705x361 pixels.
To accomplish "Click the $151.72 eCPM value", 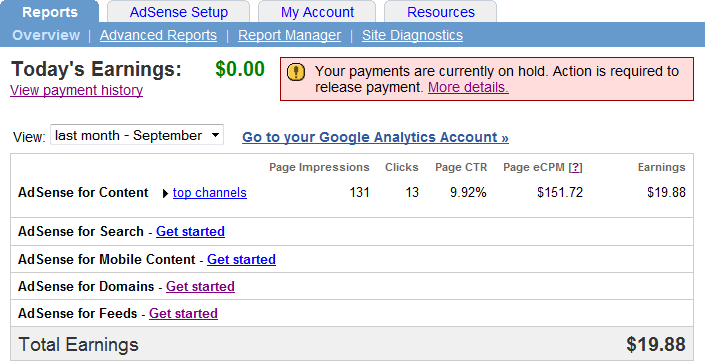I will point(560,192).
